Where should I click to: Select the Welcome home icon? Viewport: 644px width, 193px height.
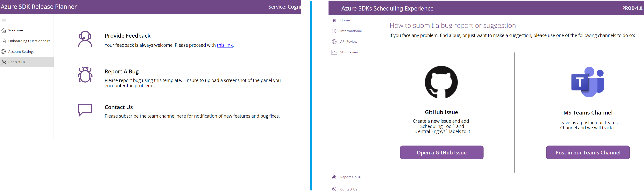coord(4,30)
